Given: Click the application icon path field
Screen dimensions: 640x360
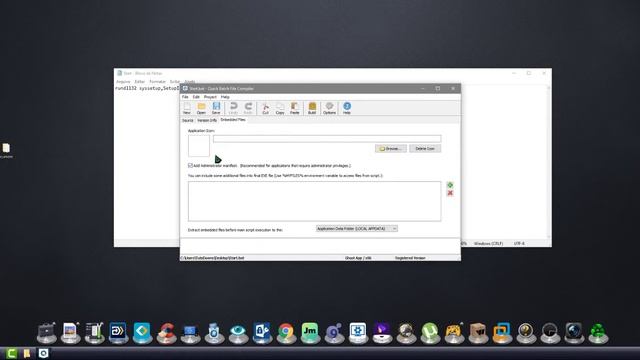Looking at the screenshot, I should [x=327, y=139].
